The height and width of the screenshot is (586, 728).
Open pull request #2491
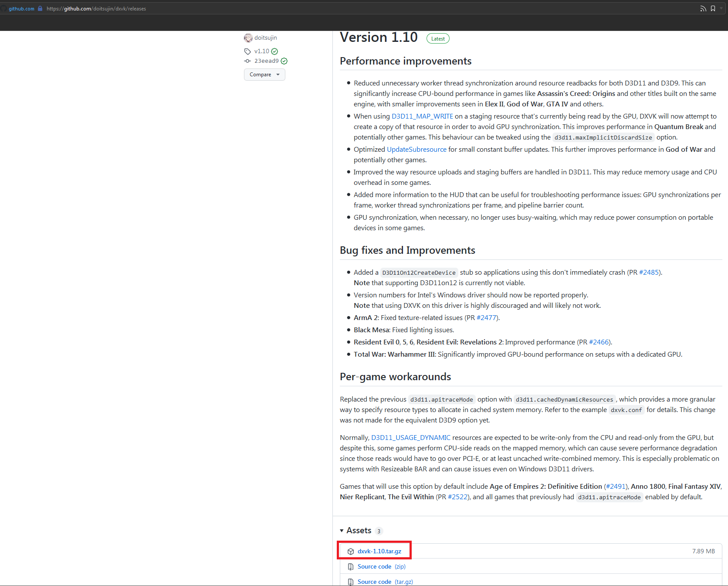[615, 487]
